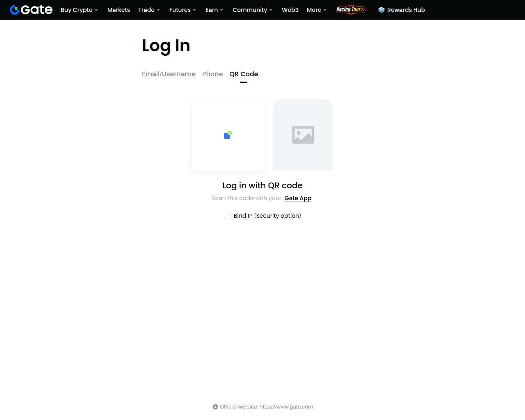The width and height of the screenshot is (525, 420).
Task: Select the QR Code tab
Action: click(x=244, y=74)
